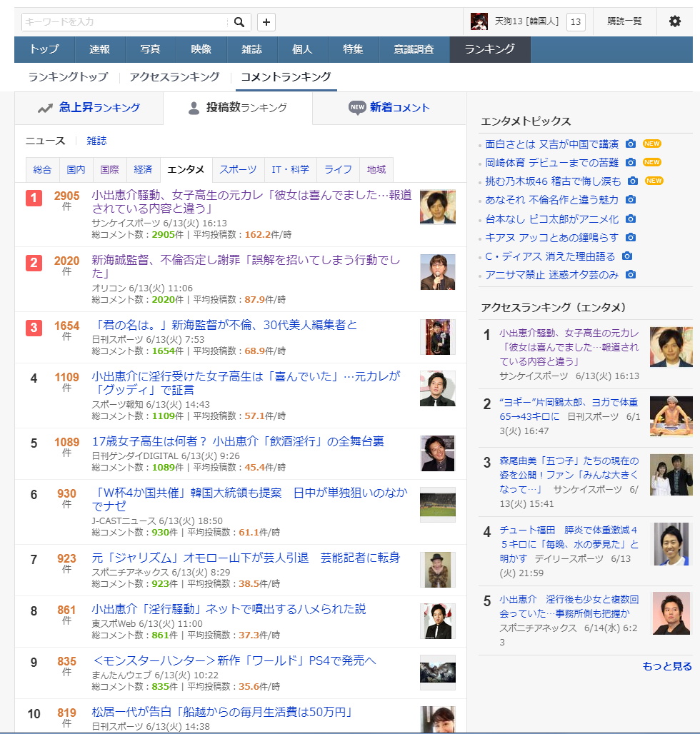Select the IT・科学 category tab
This screenshot has height=734, width=700.
coord(290,169)
